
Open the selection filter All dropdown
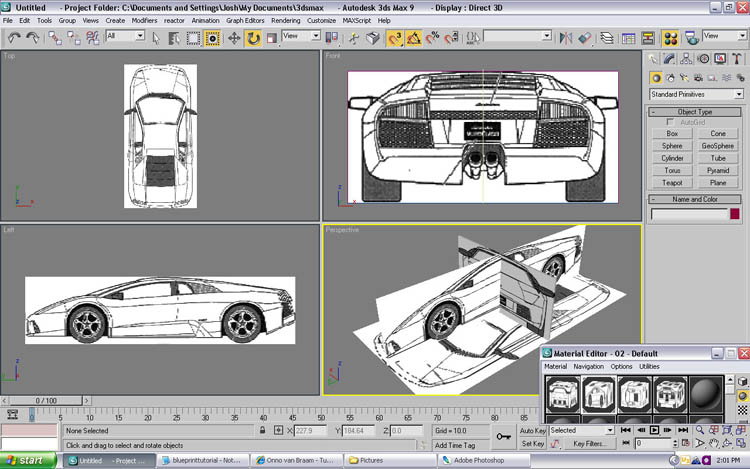coord(125,36)
